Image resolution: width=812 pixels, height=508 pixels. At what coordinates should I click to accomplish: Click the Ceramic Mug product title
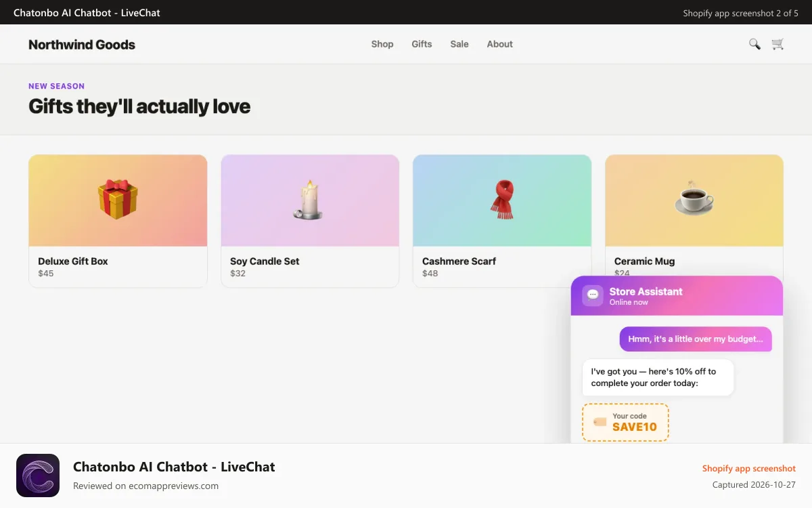(644, 261)
